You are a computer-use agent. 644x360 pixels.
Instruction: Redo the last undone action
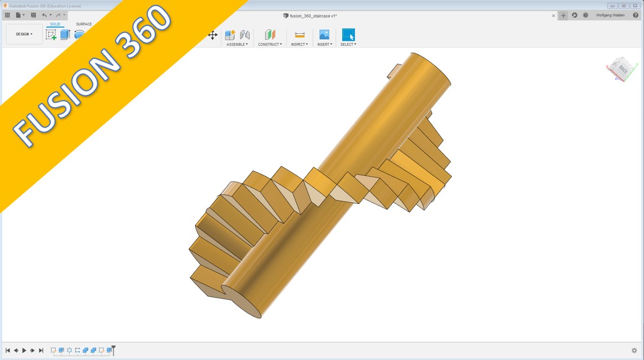[58, 15]
